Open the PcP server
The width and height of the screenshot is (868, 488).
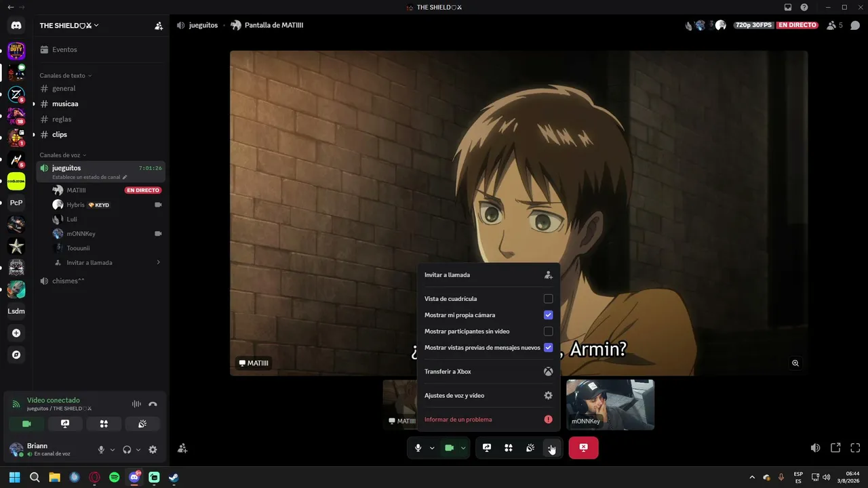click(x=16, y=203)
